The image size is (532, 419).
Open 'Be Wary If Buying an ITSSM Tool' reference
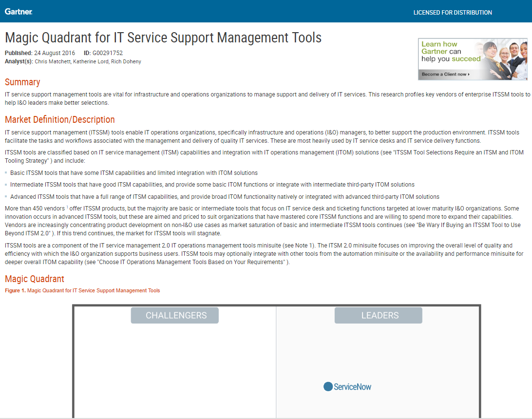pyautogui.click(x=263, y=229)
